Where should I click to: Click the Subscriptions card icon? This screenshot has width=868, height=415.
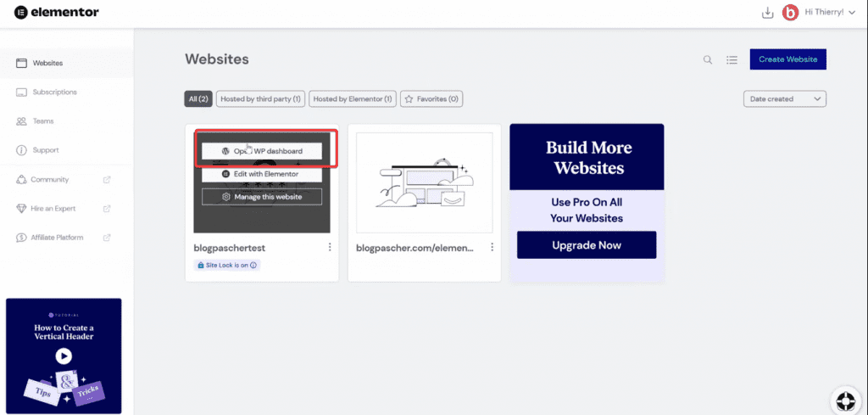[x=21, y=93]
